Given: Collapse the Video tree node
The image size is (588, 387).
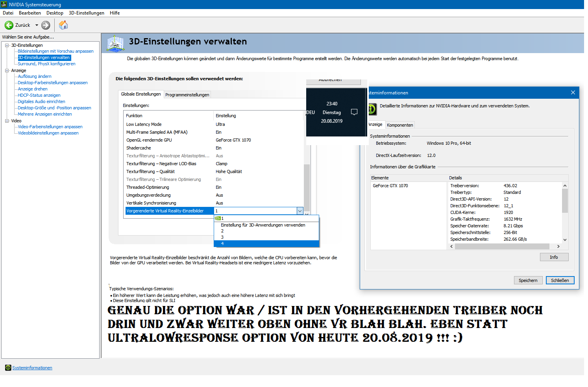Looking at the screenshot, I should click(x=7, y=121).
